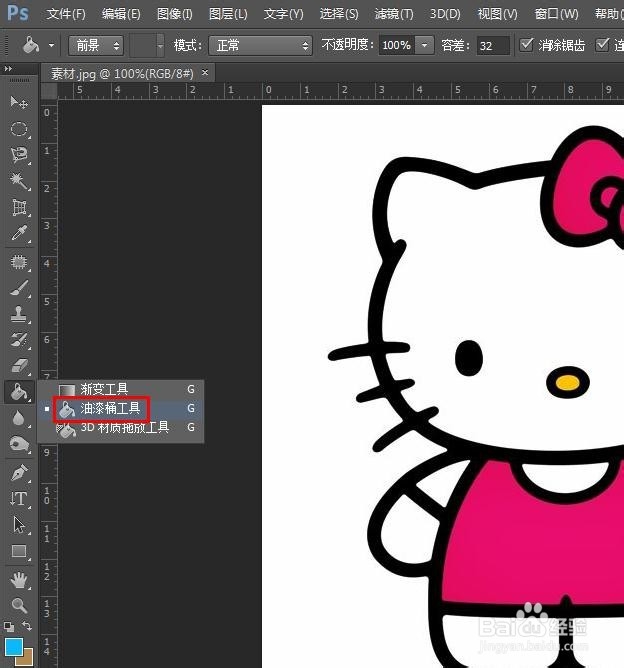Click the tolerance field showing 32
Screen dimensions: 624x668
tap(493, 45)
